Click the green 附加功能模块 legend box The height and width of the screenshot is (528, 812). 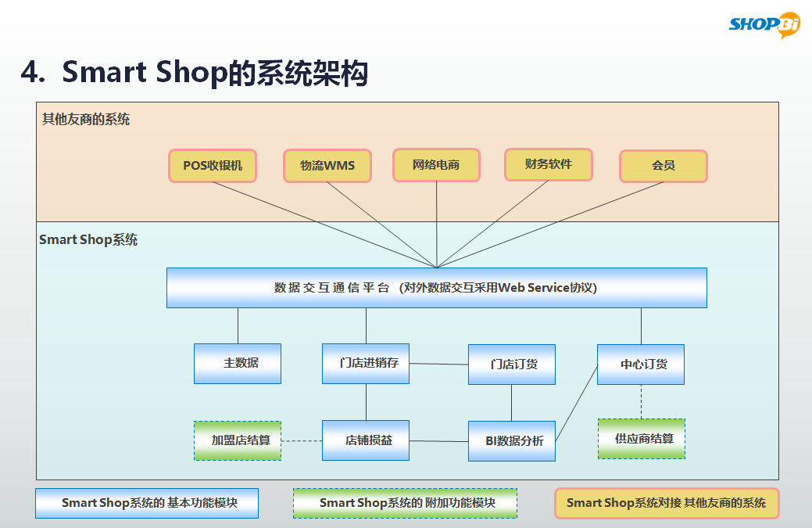click(406, 503)
